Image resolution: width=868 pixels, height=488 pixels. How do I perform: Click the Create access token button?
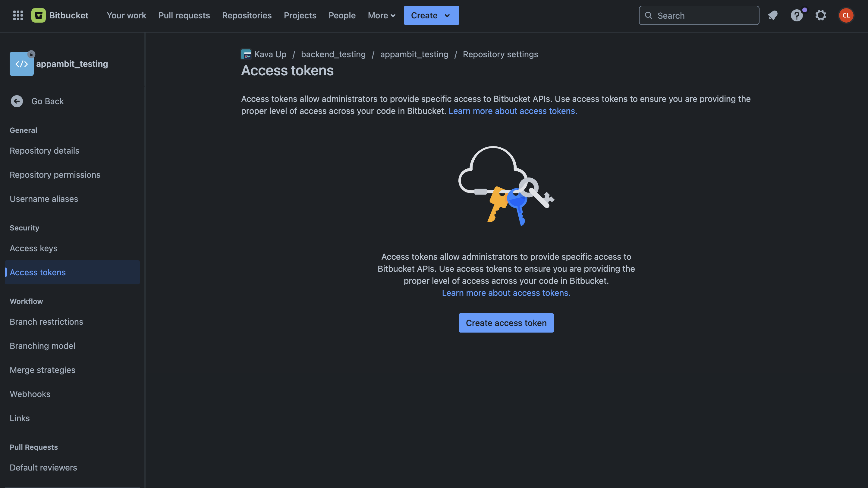pos(506,323)
